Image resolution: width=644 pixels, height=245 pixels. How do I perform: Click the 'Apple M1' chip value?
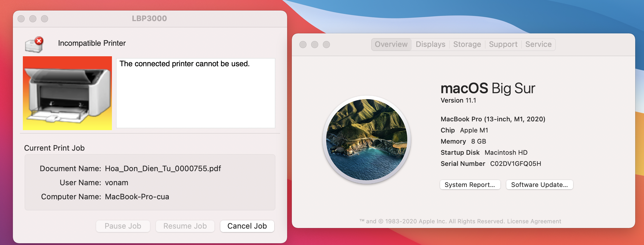pos(474,130)
